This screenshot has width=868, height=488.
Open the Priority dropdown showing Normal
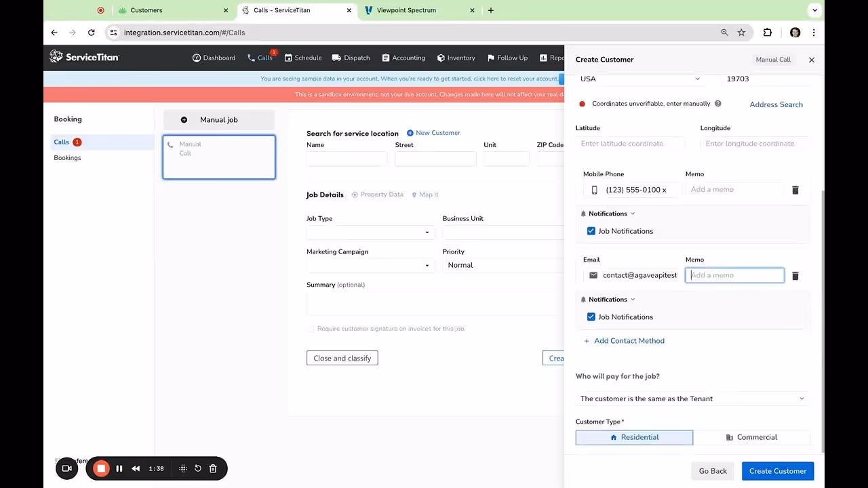pos(503,265)
